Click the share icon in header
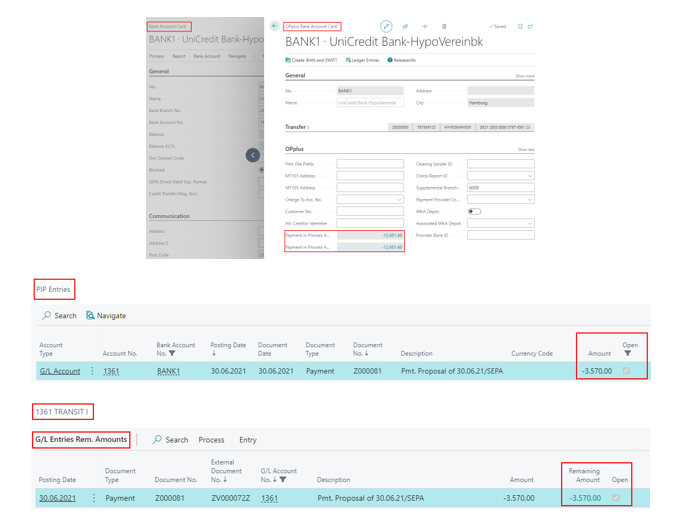This screenshot has width=679, height=518. click(x=405, y=27)
